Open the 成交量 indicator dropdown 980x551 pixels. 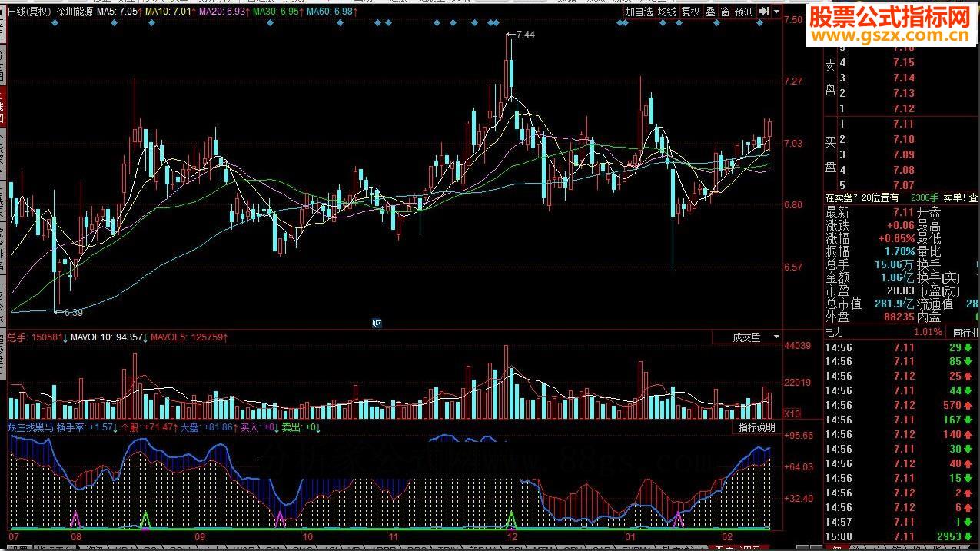[x=746, y=337]
